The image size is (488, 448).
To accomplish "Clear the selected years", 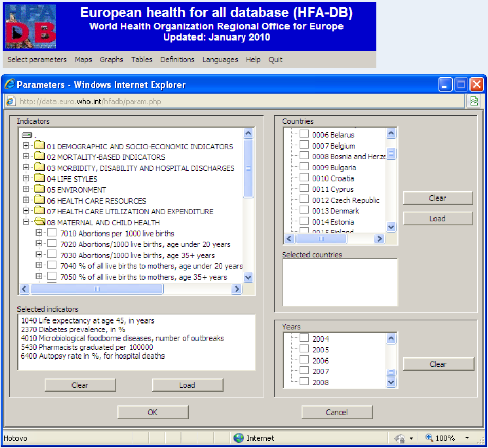I will [x=438, y=364].
